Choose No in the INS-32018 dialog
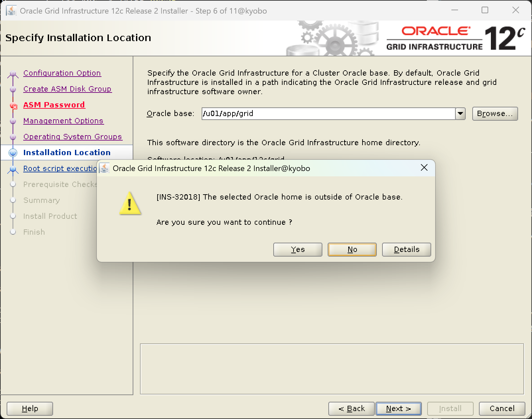 tap(352, 249)
